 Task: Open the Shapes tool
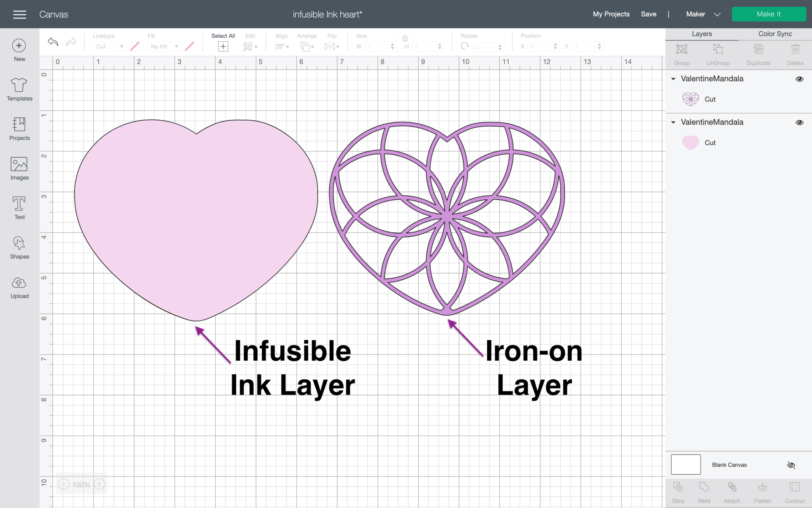click(19, 246)
